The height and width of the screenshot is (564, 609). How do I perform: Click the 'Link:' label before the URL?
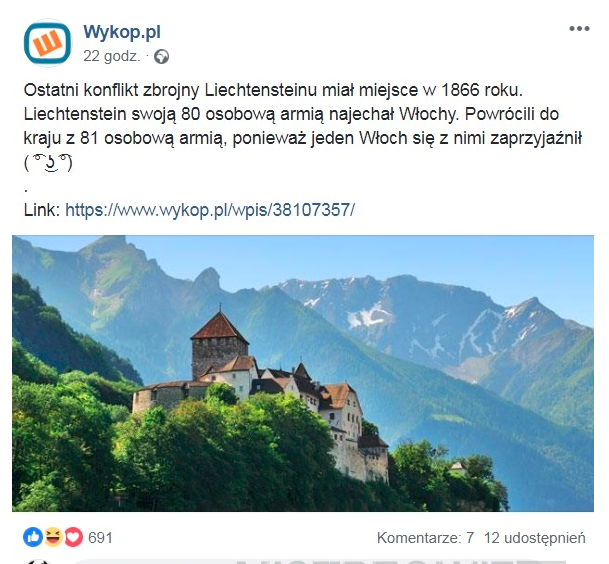pos(42,210)
